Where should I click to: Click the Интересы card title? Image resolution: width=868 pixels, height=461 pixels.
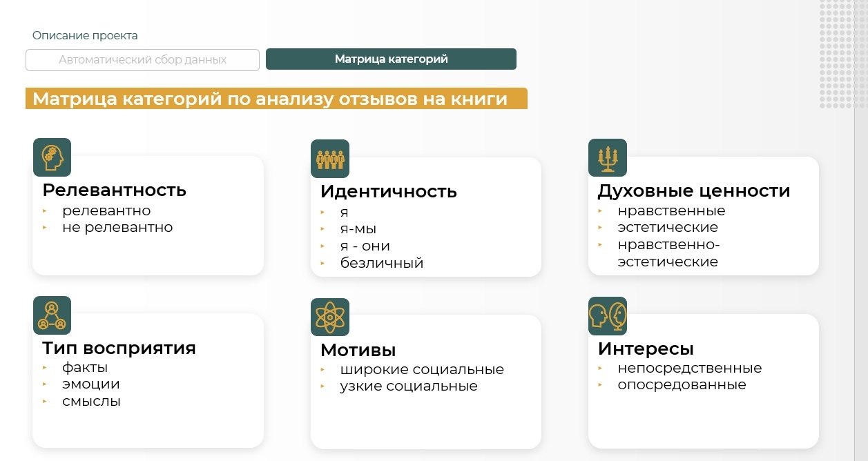pyautogui.click(x=646, y=349)
